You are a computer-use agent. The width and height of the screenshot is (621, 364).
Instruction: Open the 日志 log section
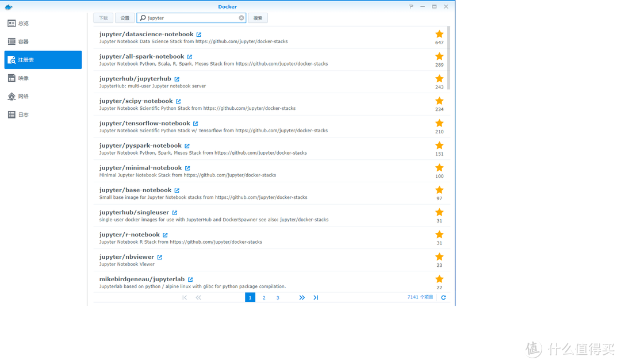coord(23,115)
